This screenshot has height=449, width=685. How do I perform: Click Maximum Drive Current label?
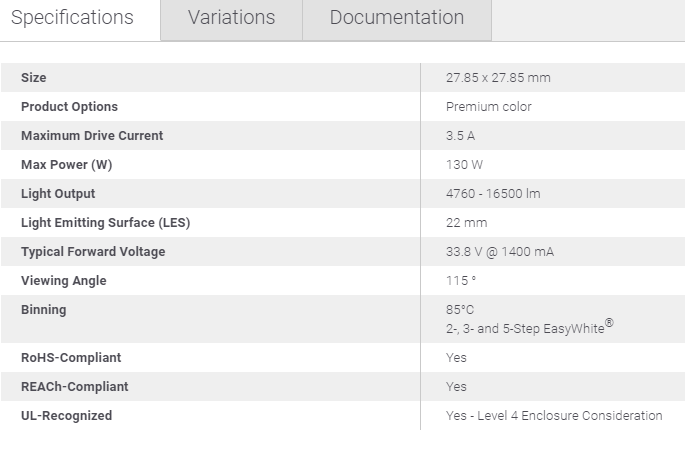pos(92,136)
